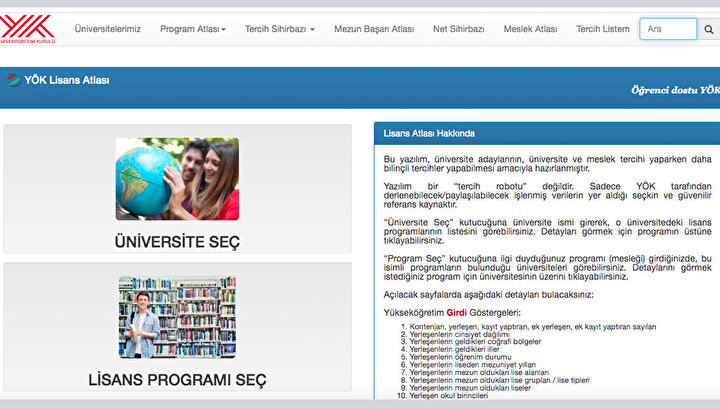Go to Meslek Atlası
Screen dimensions: 720x409
530,29
